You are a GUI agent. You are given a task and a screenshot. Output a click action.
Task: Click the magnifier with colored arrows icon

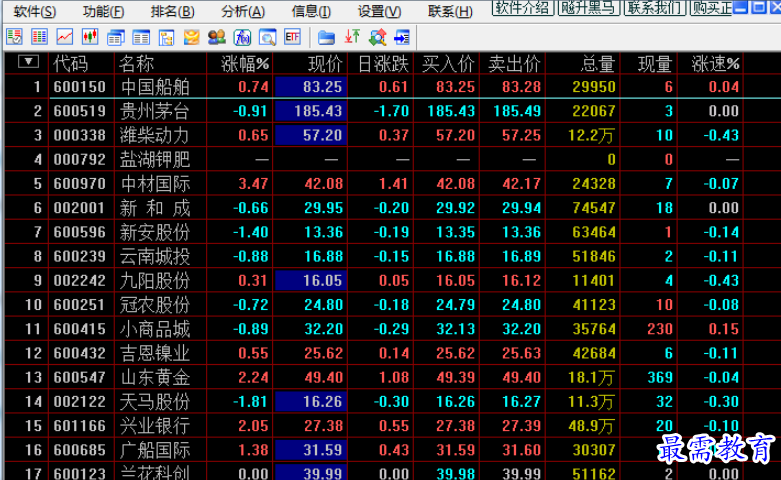(377, 37)
